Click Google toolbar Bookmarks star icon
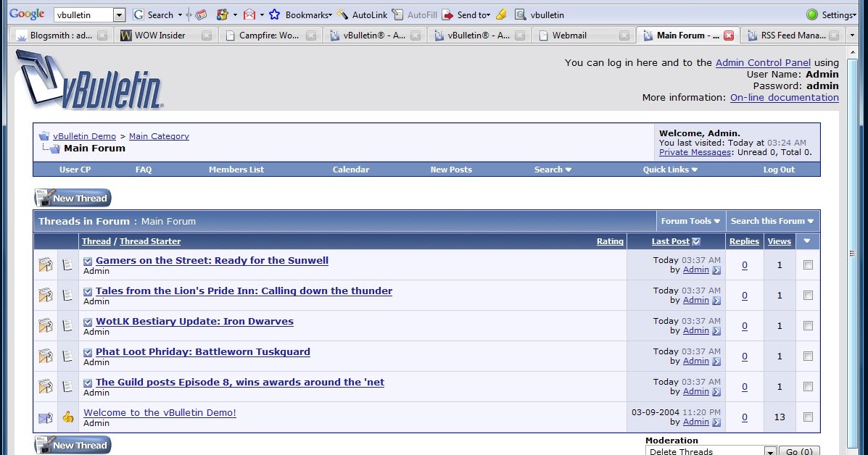 (275, 15)
